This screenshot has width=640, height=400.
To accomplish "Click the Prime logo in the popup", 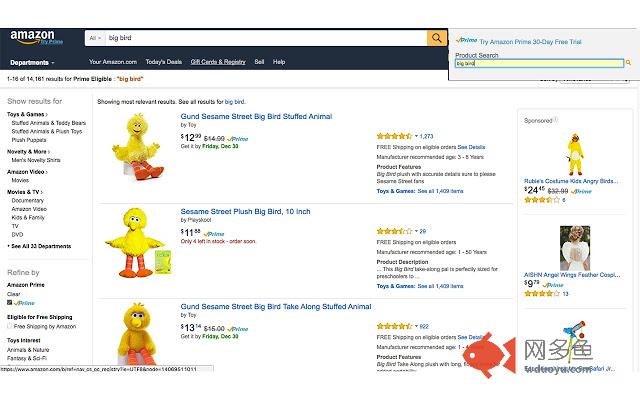I will pos(466,41).
